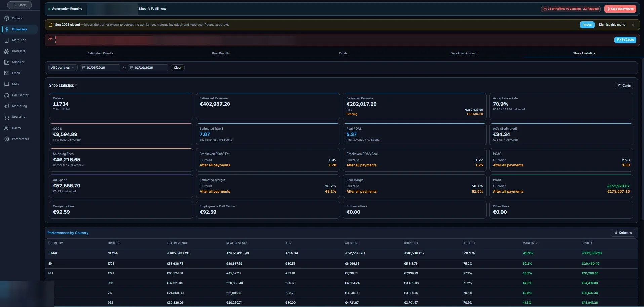Clear the date range filter
Image resolution: width=644 pixels, height=307 pixels.
click(x=178, y=68)
